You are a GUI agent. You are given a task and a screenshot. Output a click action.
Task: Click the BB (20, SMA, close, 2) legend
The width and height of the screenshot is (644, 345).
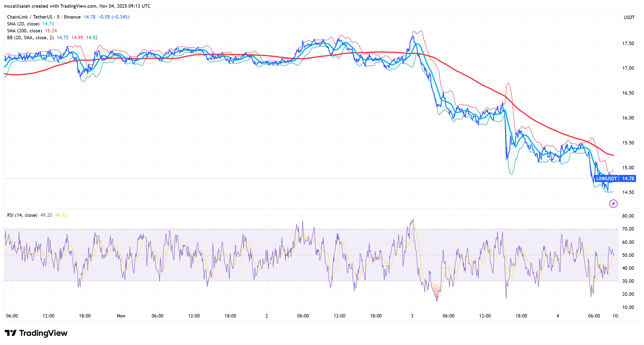(x=30, y=38)
